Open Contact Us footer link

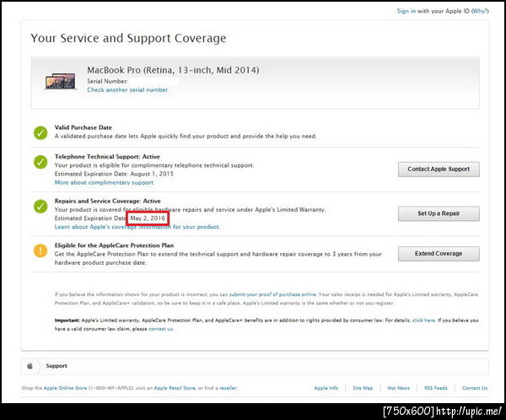coord(475,388)
